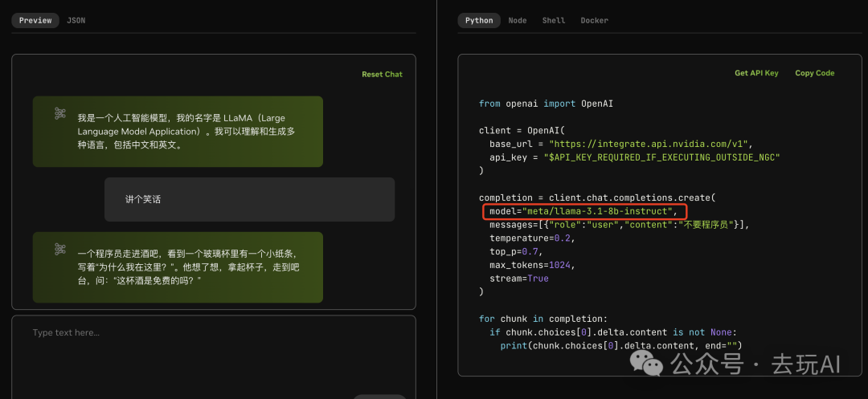
Task: Select the Python code tab
Action: 479,20
